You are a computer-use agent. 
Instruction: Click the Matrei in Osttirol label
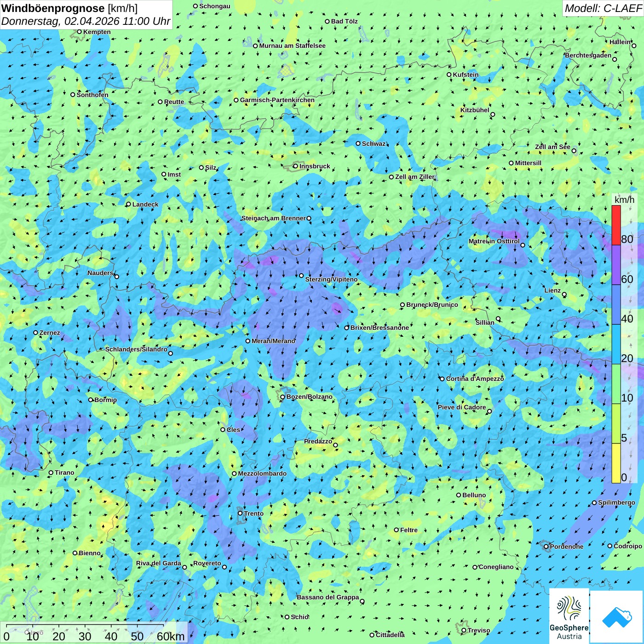tap(494, 241)
